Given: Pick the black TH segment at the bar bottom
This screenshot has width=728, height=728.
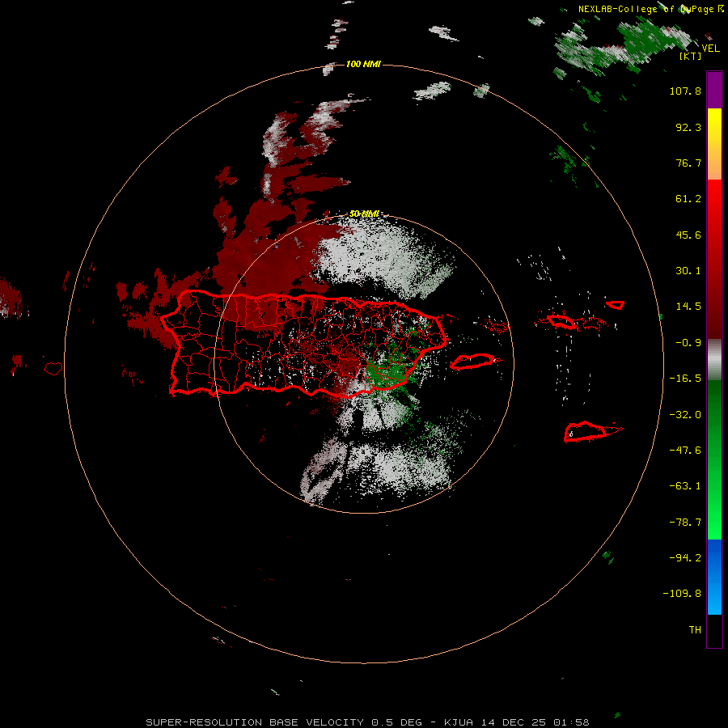Looking at the screenshot, I should pos(714,630).
